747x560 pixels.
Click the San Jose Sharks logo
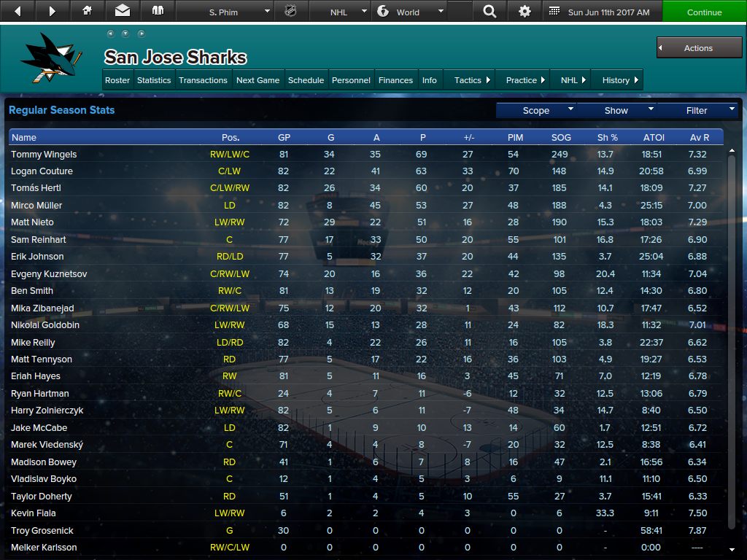click(51, 58)
